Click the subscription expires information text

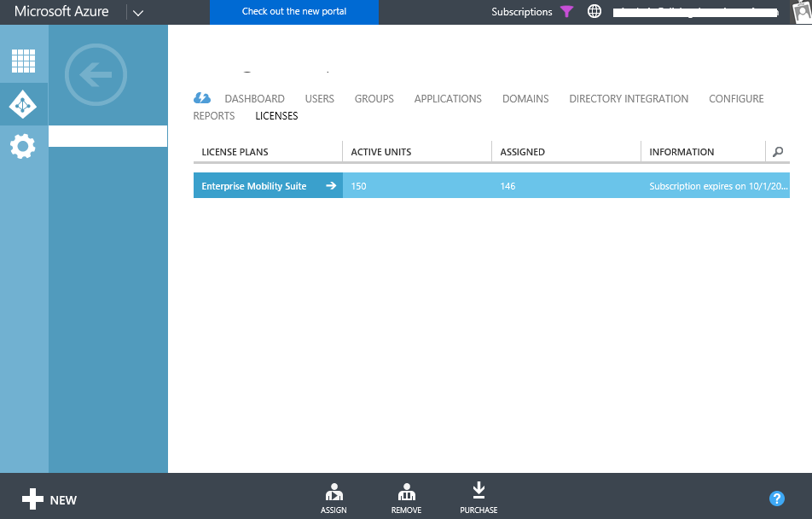(718, 186)
